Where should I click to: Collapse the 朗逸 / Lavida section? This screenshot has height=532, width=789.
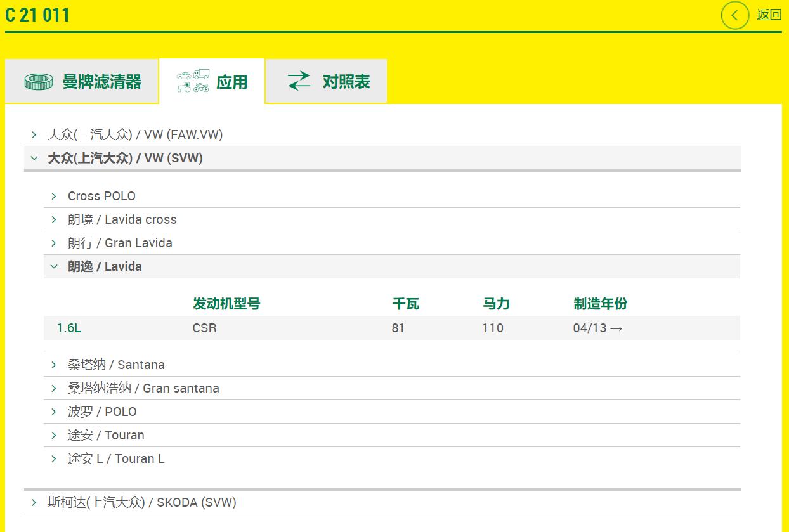(x=105, y=266)
